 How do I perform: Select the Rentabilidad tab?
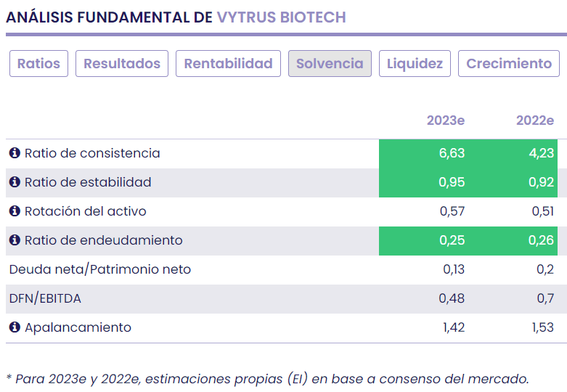coord(228,64)
